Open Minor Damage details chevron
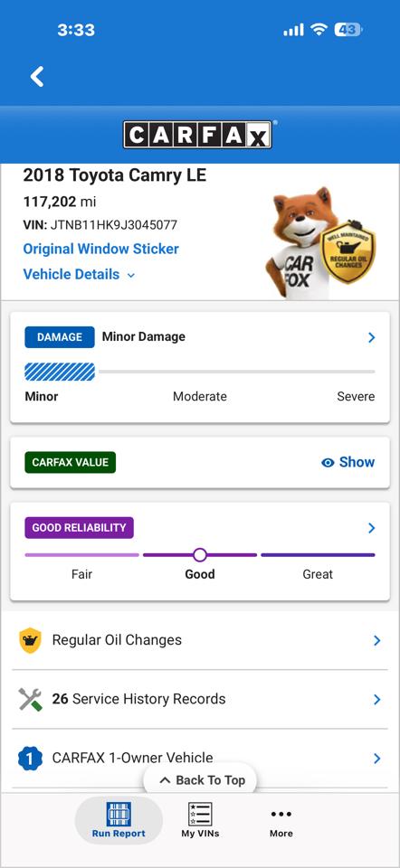 [371, 337]
